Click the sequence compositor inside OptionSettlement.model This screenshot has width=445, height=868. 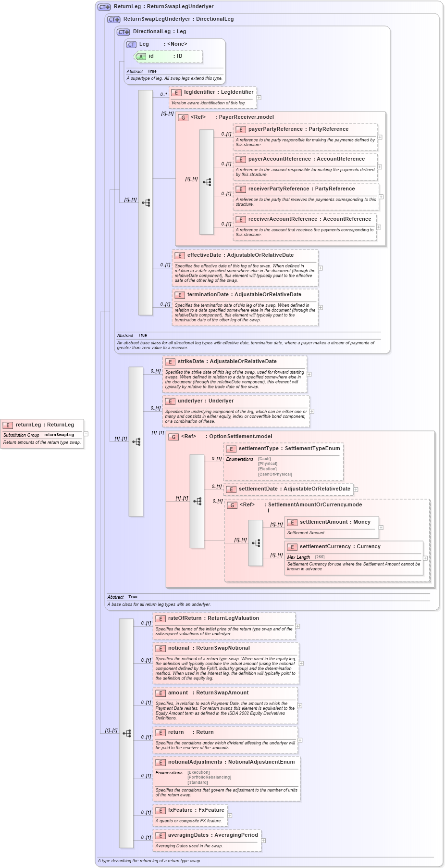[197, 501]
